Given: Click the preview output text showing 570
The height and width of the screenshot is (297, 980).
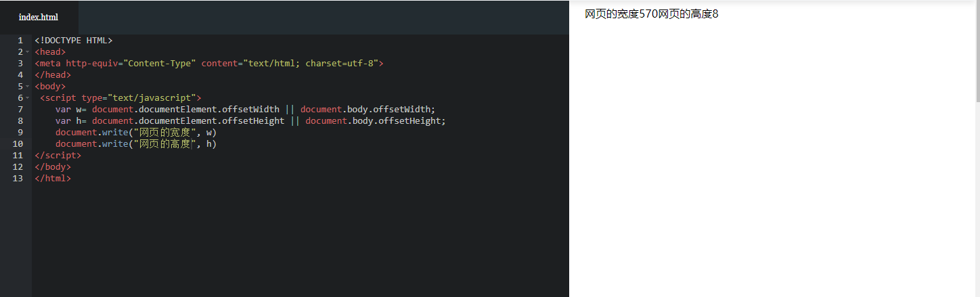Looking at the screenshot, I should [x=651, y=14].
